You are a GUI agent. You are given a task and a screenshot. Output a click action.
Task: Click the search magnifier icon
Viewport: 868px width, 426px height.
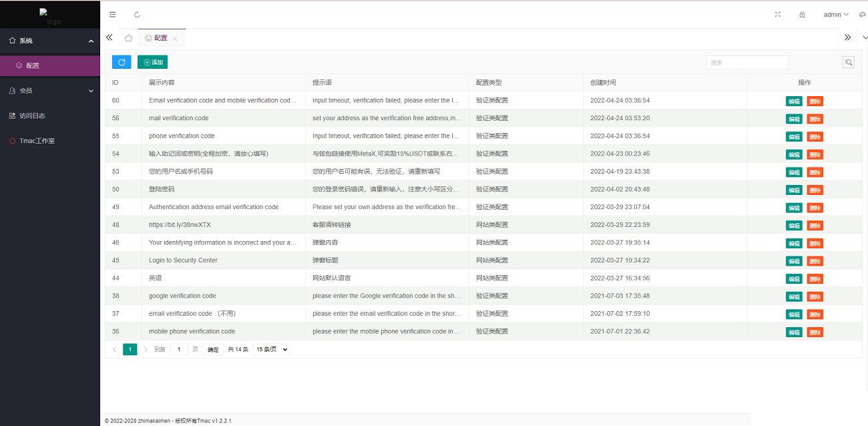point(849,62)
